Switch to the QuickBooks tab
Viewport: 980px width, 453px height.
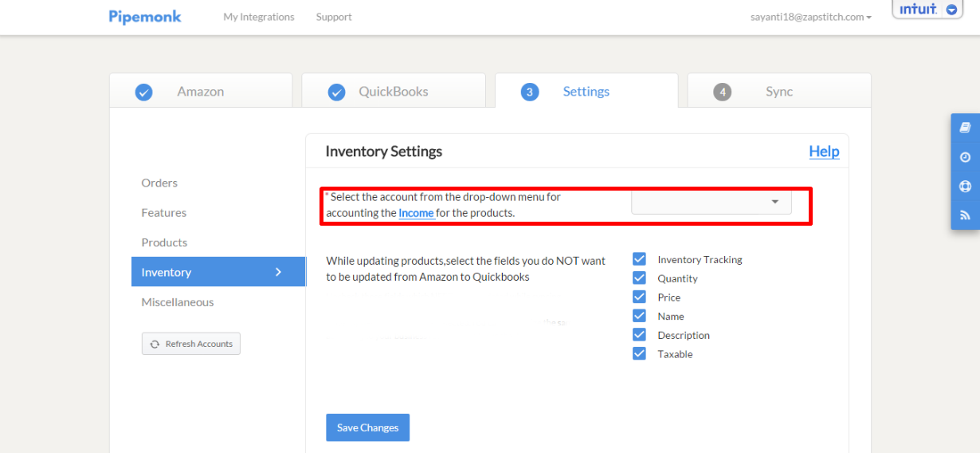(x=394, y=90)
